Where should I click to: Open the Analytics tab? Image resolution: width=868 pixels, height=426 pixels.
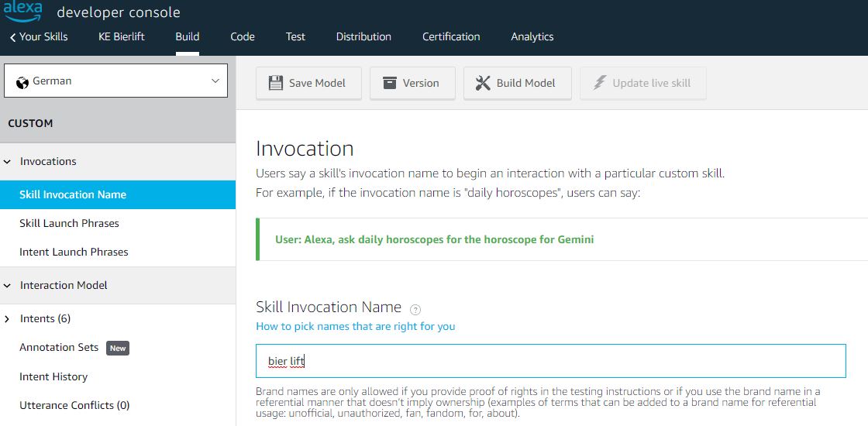[532, 36]
